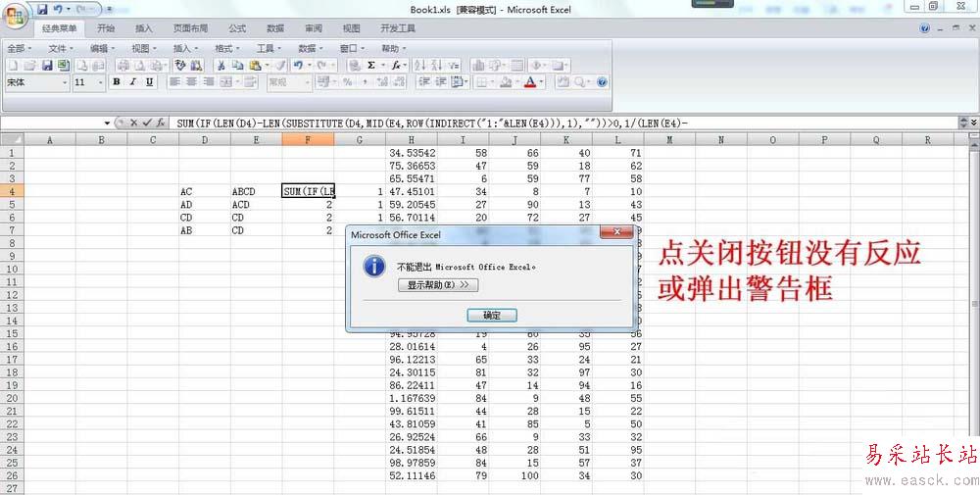The image size is (980, 495).
Task: Click cell E4 containing ABCD
Action: (256, 191)
